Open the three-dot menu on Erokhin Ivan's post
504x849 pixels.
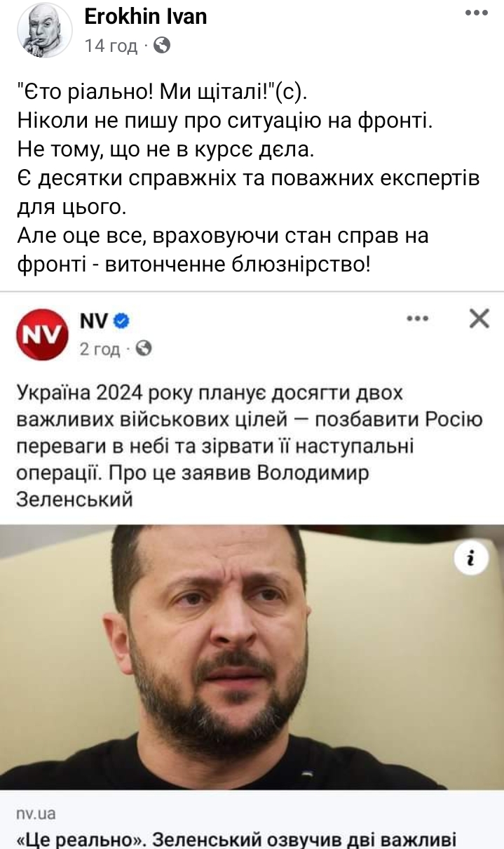[x=477, y=12]
